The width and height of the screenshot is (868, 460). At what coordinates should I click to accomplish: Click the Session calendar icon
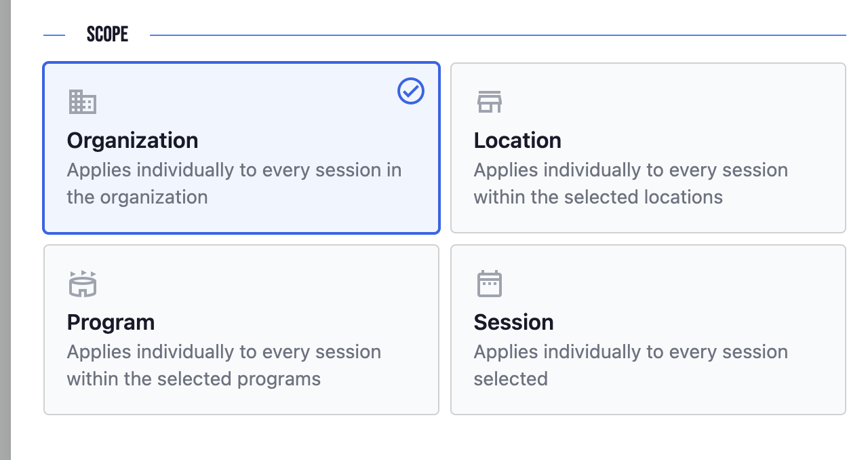coord(490,284)
